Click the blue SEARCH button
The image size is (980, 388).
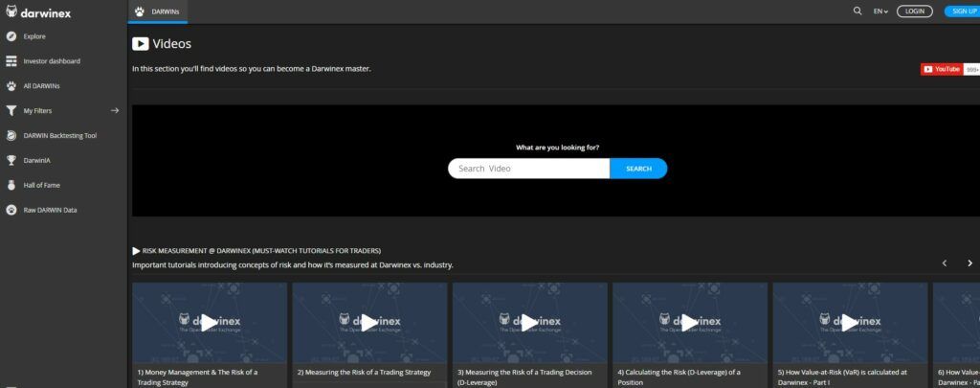(638, 169)
